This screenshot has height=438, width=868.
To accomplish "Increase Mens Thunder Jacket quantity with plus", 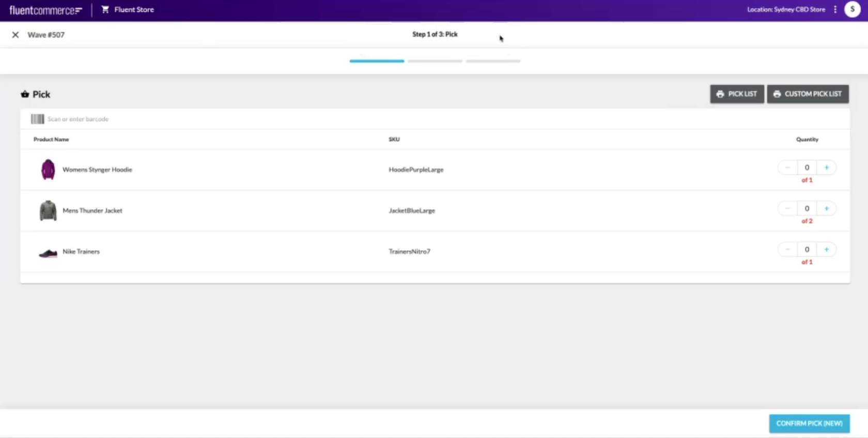I will tap(826, 208).
